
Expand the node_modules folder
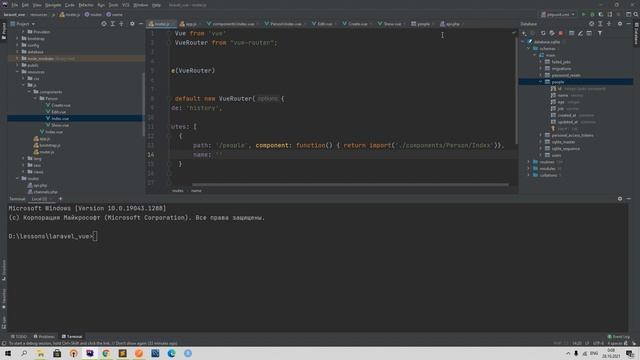coord(18,58)
